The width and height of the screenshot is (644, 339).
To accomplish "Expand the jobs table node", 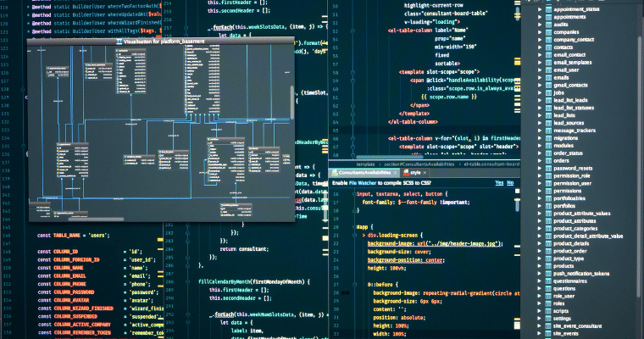I will [540, 92].
